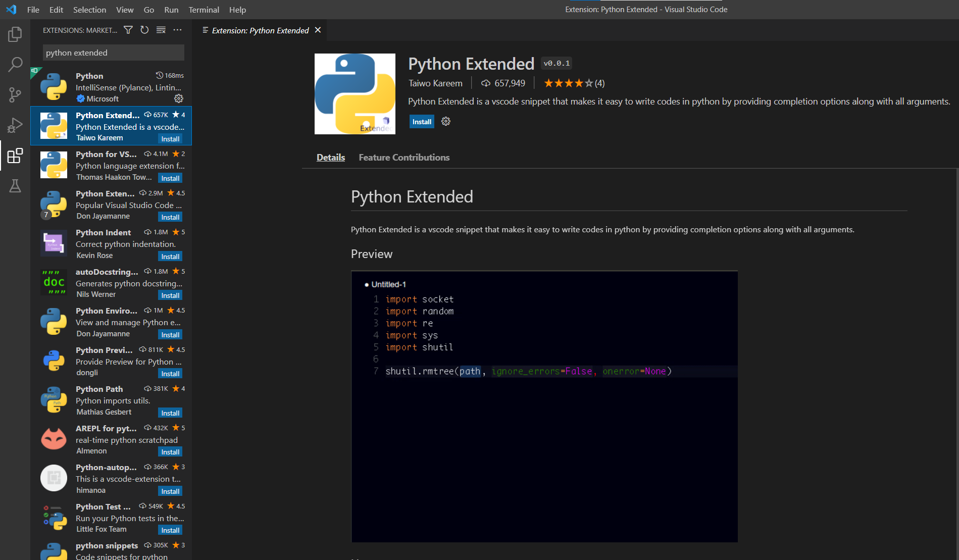
Task: Open manage gear next to Install in detail page
Action: 445,121
